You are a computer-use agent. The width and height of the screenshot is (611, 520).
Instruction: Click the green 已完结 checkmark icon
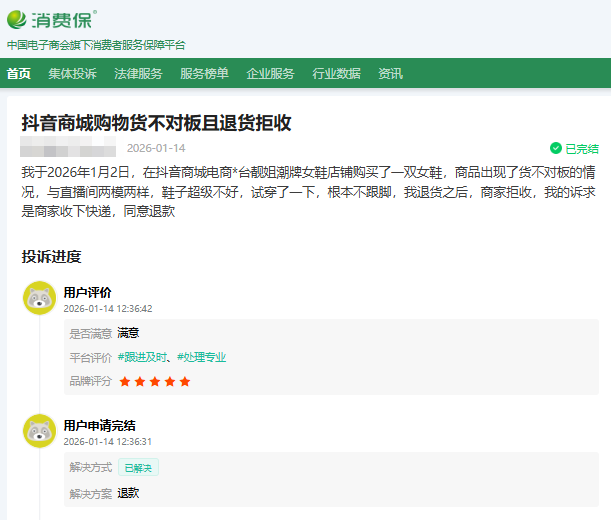click(x=556, y=148)
